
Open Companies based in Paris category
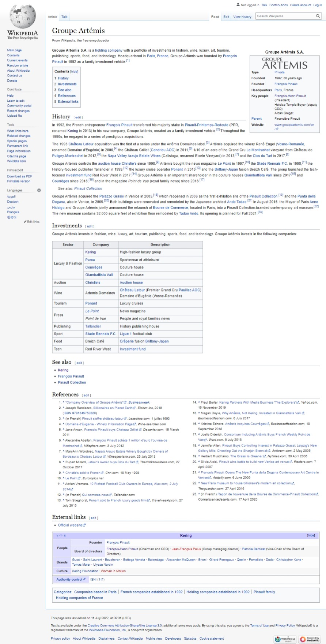pyautogui.click(x=95, y=592)
